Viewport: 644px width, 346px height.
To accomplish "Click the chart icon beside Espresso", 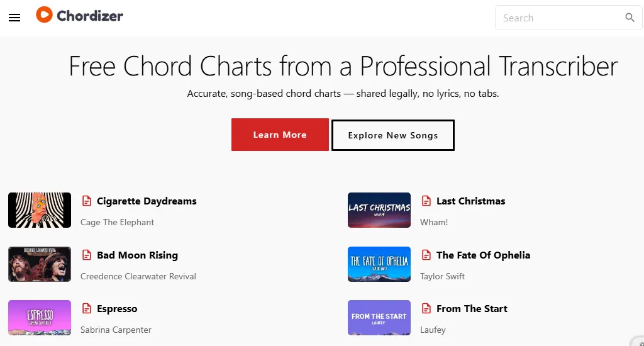I will pyautogui.click(x=87, y=309).
